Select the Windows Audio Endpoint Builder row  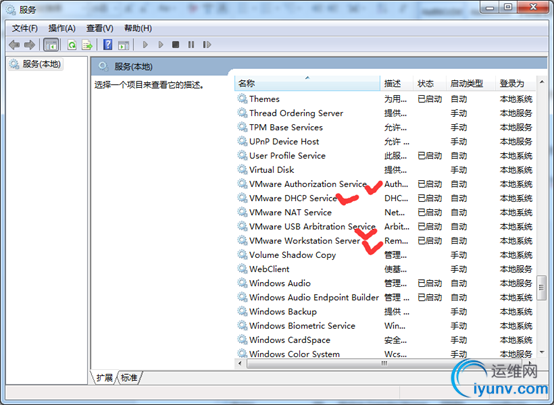point(385,298)
